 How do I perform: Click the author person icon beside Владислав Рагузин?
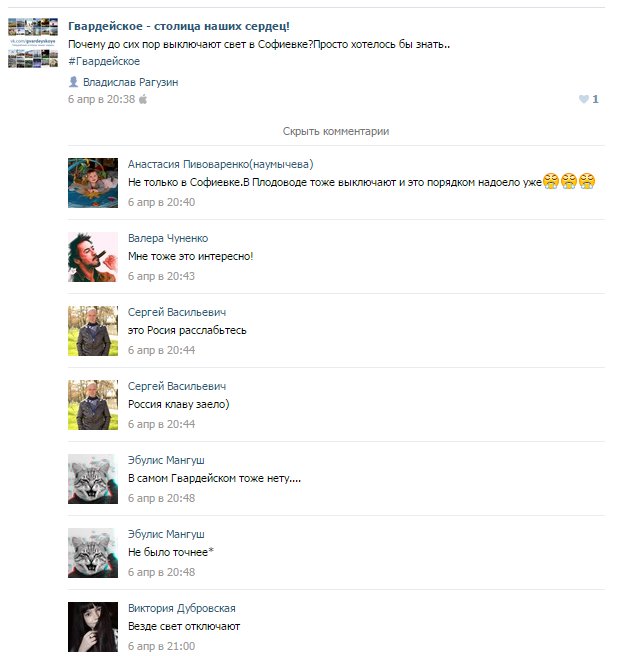coord(73,82)
